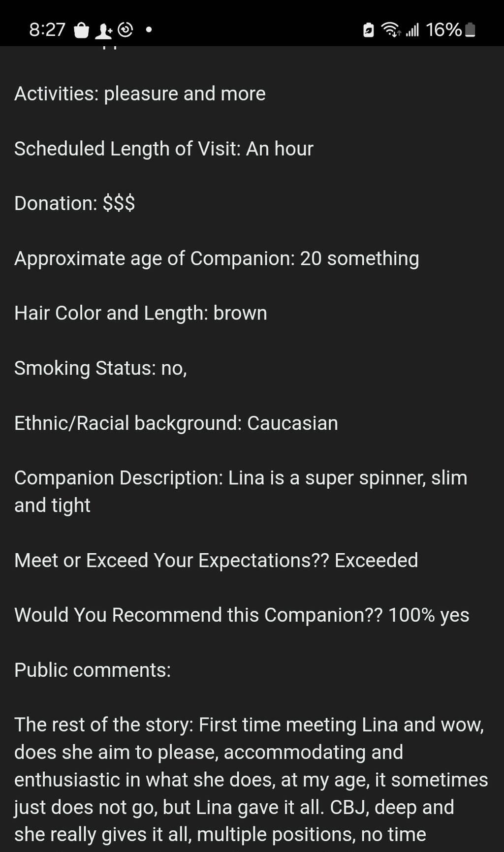Tap the cellular signal bars icon

(412, 30)
